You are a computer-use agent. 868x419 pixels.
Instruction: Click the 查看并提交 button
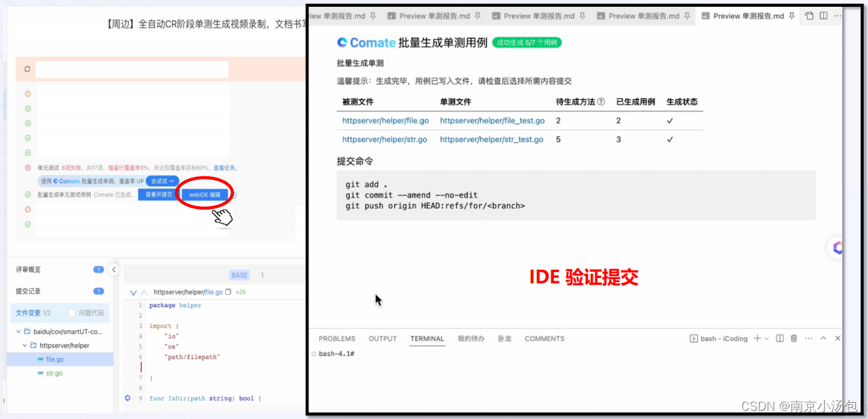[159, 195]
